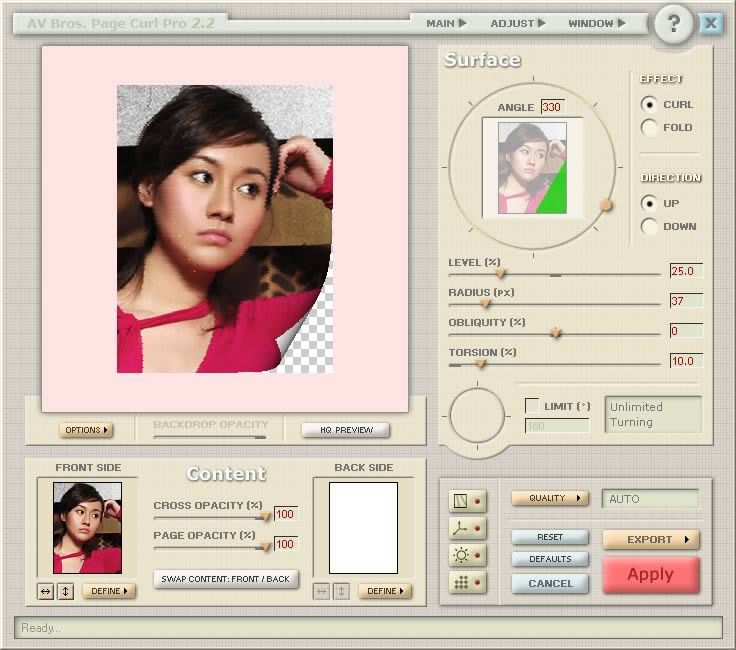Image resolution: width=736 pixels, height=650 pixels.
Task: Flip front side content horizontally
Action: click(x=46, y=591)
